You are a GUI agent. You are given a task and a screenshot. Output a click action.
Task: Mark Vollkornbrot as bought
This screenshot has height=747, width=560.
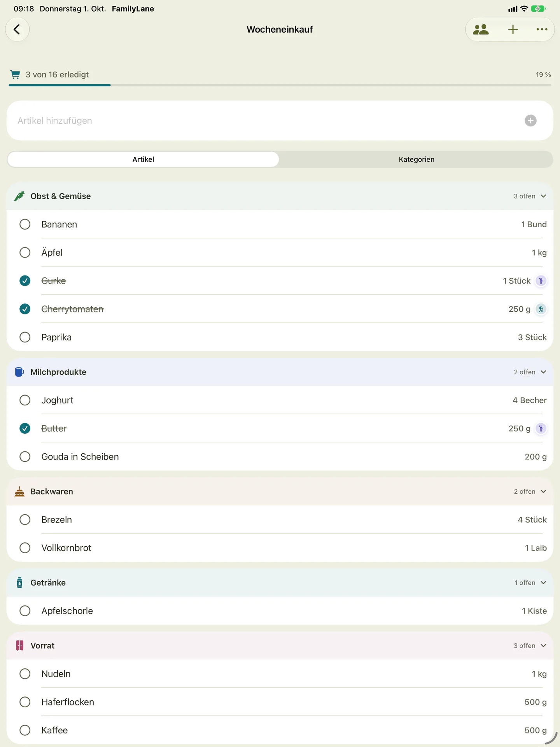(25, 548)
